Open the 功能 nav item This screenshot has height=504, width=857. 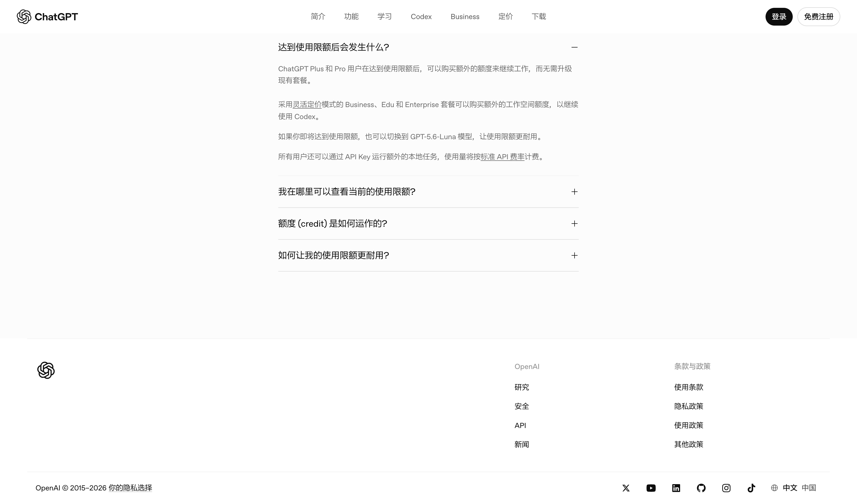tap(351, 17)
